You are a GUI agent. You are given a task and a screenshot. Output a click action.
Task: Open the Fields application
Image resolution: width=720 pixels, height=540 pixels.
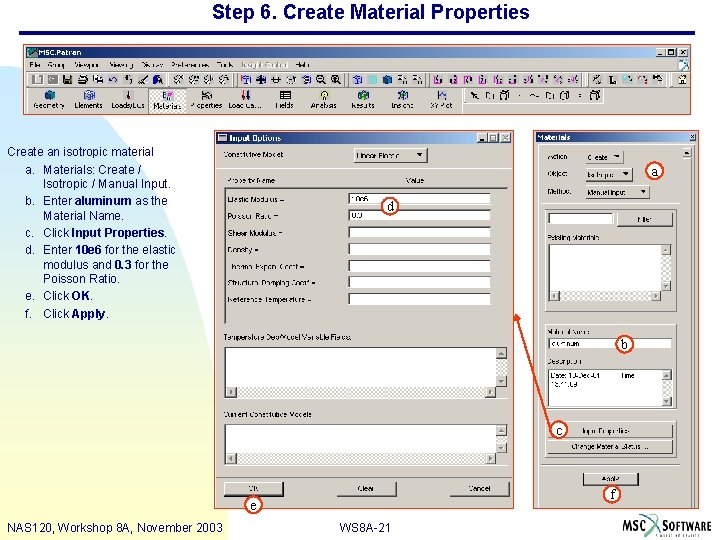(x=284, y=100)
